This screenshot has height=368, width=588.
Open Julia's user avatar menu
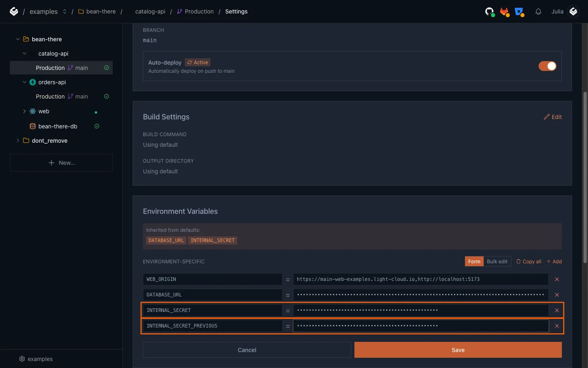coord(573,11)
